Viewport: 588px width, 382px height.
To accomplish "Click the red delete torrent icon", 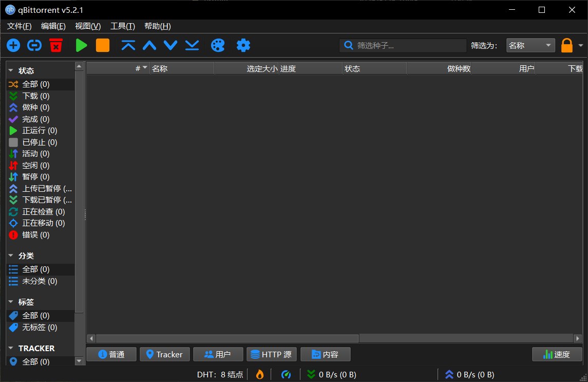I will tap(56, 45).
